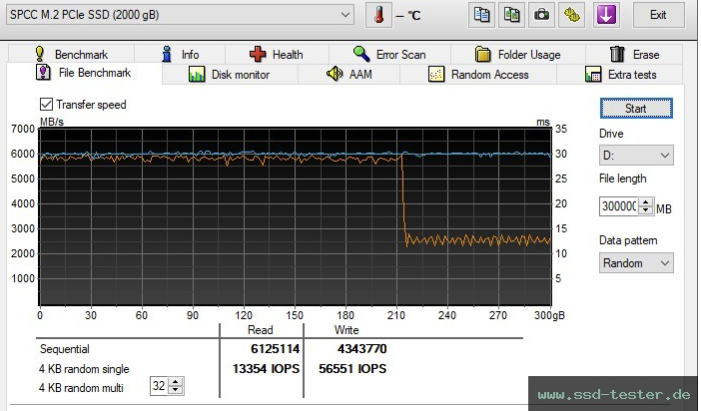The height and width of the screenshot is (411, 701).
Task: Open the Data pattern Random dropdown
Action: 636,263
